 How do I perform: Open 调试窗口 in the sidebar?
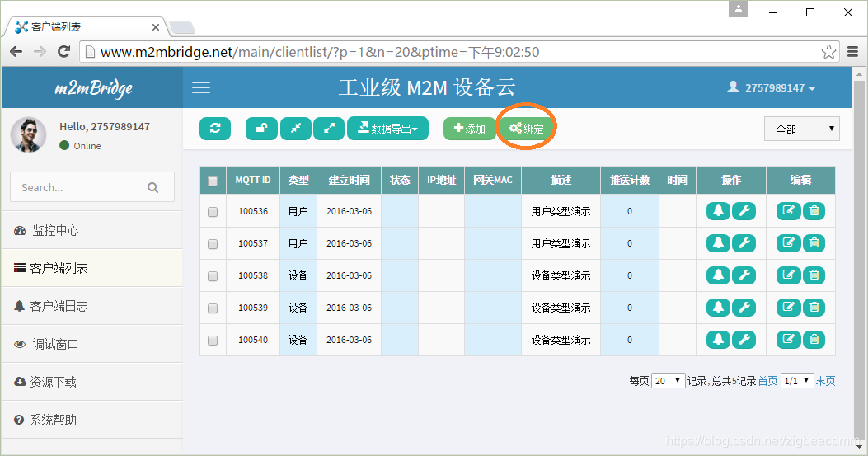(x=91, y=344)
